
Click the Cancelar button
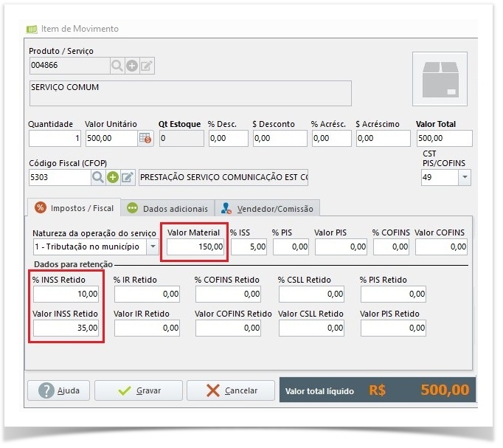click(x=231, y=390)
